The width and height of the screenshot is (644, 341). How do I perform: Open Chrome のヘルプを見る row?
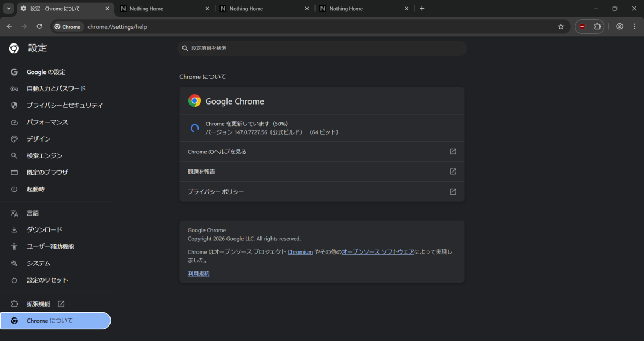point(322,152)
